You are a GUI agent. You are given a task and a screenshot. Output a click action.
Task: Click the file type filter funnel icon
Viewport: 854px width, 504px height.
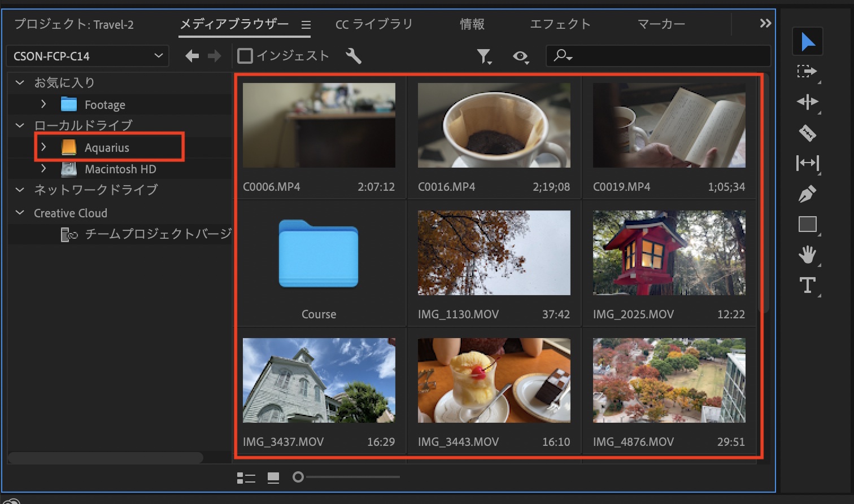click(483, 56)
